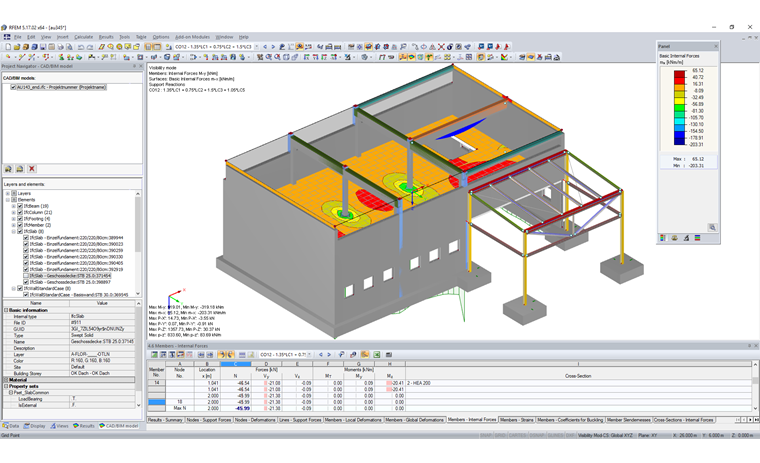The height and width of the screenshot is (463, 760).
Task: Click the color spectrum icon at Panel bottom
Action: (x=697, y=238)
